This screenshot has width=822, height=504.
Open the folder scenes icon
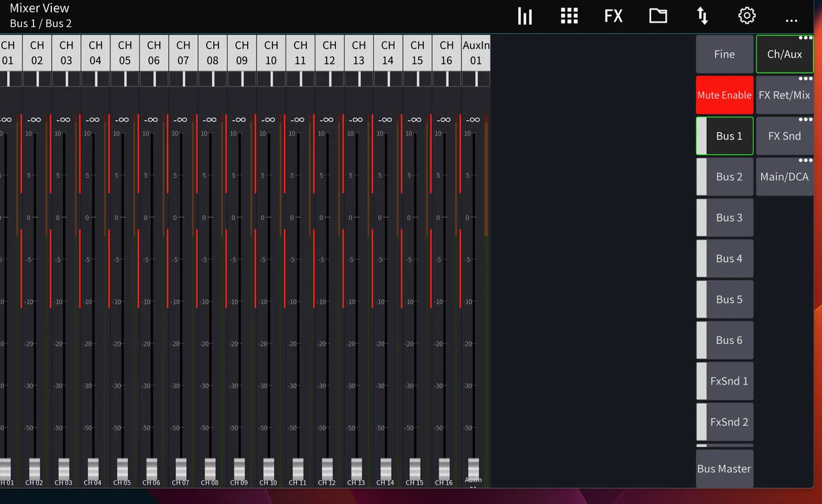[x=658, y=16]
